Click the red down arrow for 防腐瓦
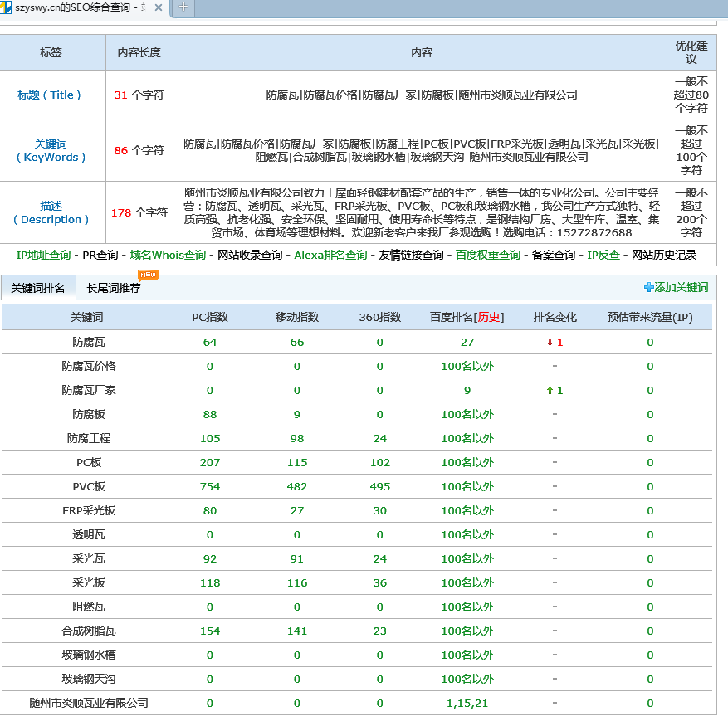Viewport: 728px width, 721px height. tap(550, 343)
